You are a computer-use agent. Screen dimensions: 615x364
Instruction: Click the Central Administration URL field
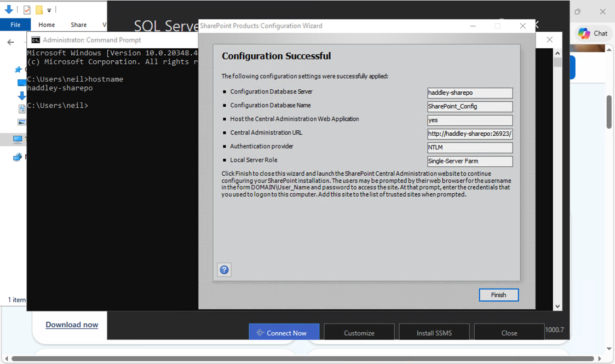coord(470,134)
